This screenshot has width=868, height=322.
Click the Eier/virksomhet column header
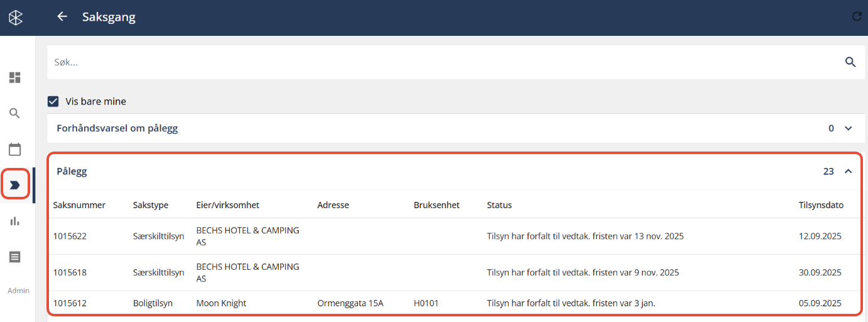[228, 205]
